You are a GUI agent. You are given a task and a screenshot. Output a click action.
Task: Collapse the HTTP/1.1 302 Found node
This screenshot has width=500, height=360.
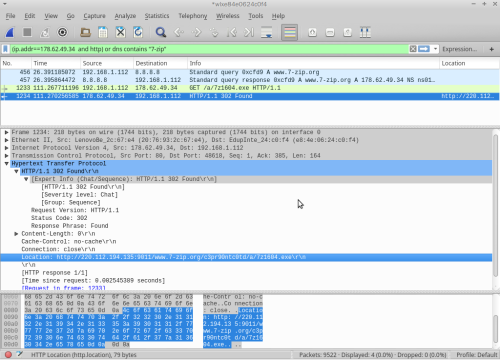pos(16,171)
